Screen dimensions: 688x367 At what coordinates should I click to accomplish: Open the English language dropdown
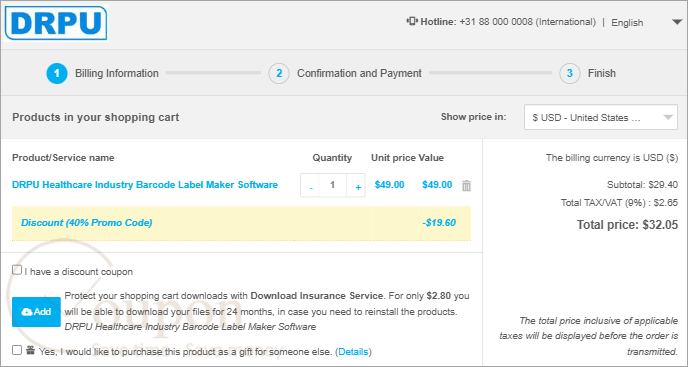pyautogui.click(x=646, y=23)
